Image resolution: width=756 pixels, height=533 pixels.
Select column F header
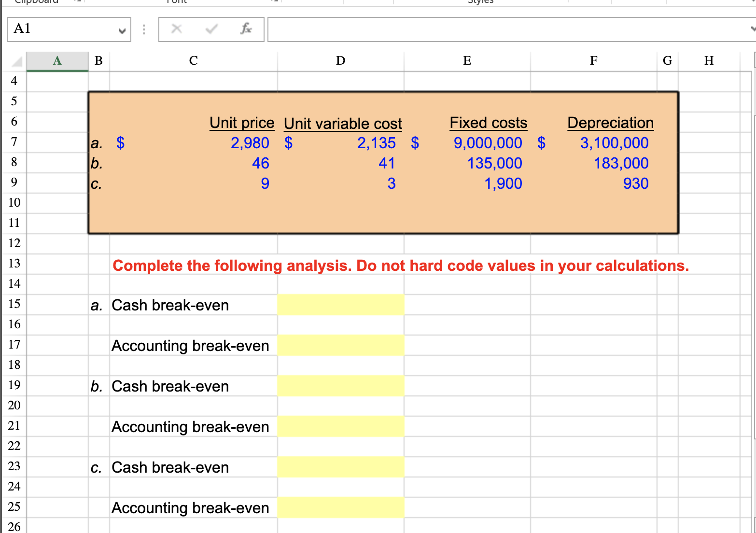pos(594,61)
